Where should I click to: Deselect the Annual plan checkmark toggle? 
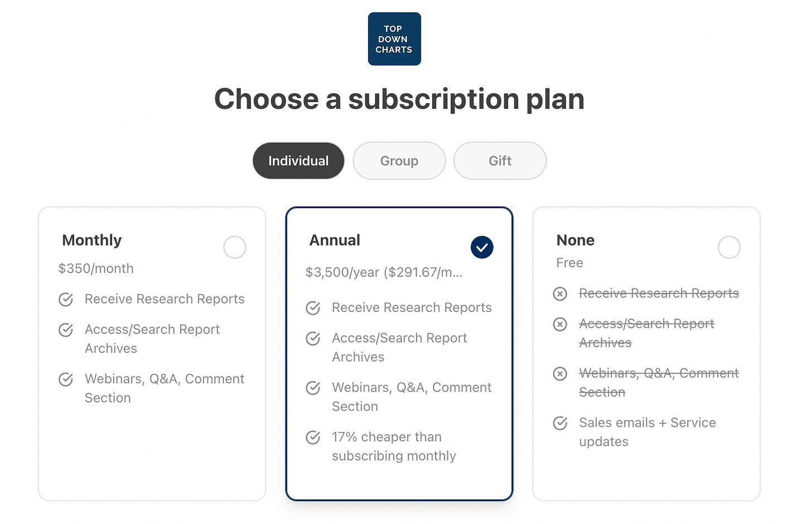click(482, 247)
